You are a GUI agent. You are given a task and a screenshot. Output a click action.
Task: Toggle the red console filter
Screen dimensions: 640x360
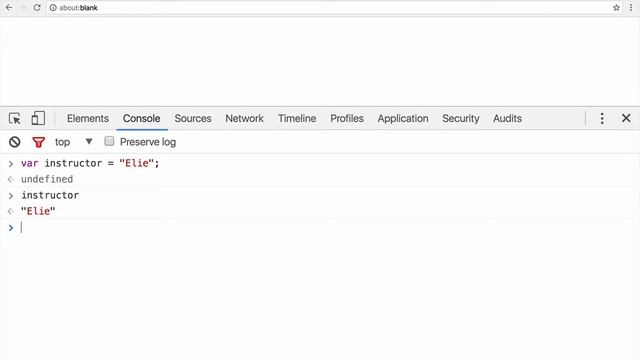(x=38, y=142)
